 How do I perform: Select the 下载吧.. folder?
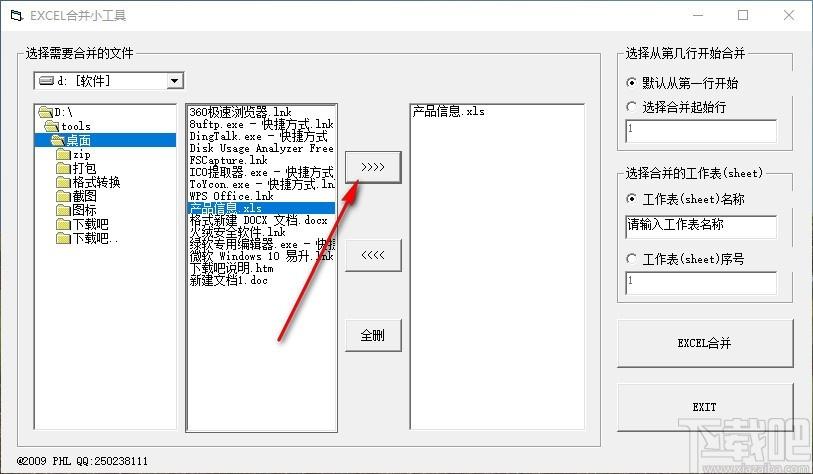click(x=87, y=238)
